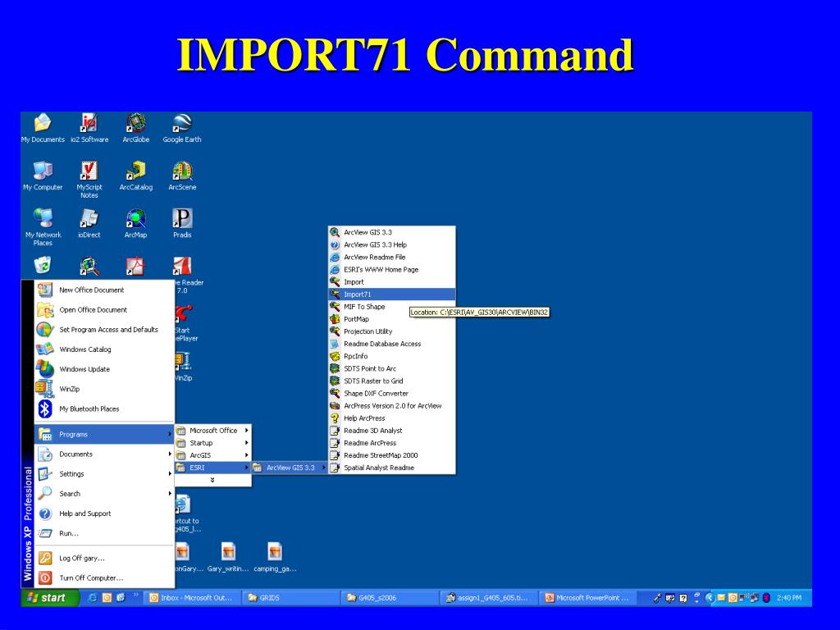Open Readme ArcPress entry
The height and width of the screenshot is (630, 840).
tap(392, 443)
